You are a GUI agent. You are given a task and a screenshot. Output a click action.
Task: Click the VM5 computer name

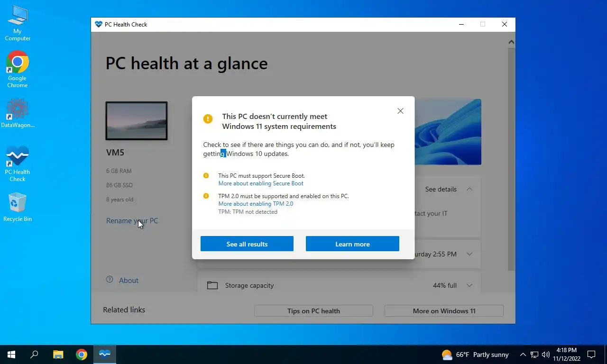[115, 153]
